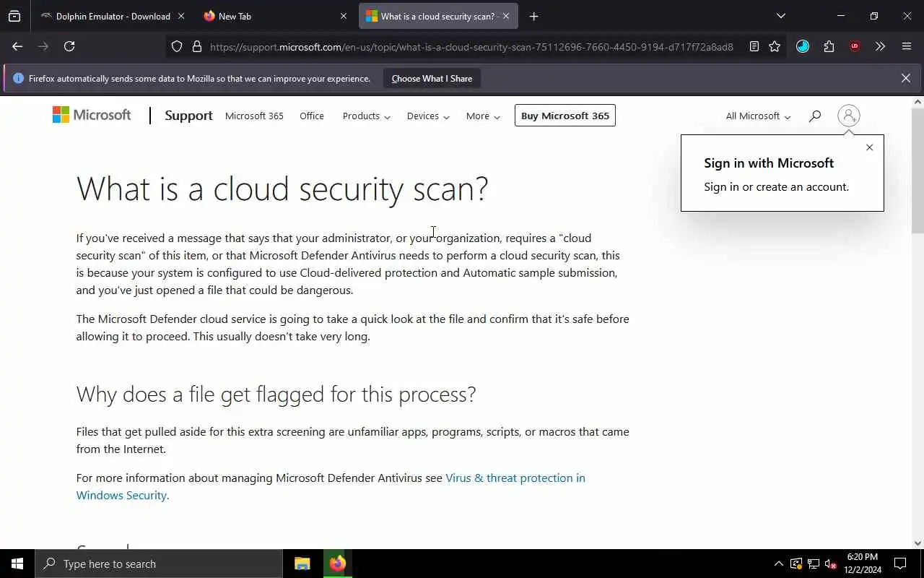Open Microsoft 365 nav link

(x=254, y=116)
